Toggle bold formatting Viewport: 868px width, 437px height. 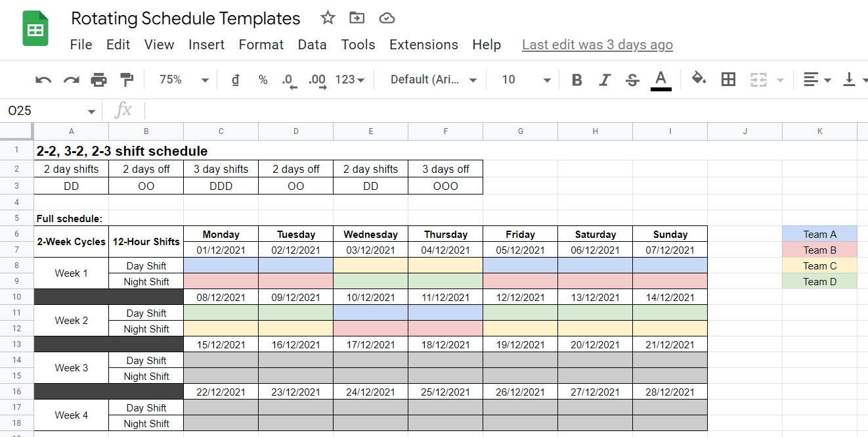(x=576, y=79)
